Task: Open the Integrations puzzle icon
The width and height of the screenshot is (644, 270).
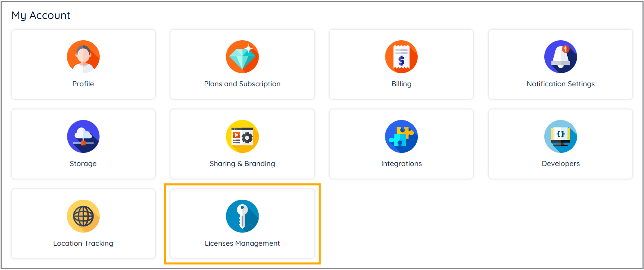Action: click(401, 136)
